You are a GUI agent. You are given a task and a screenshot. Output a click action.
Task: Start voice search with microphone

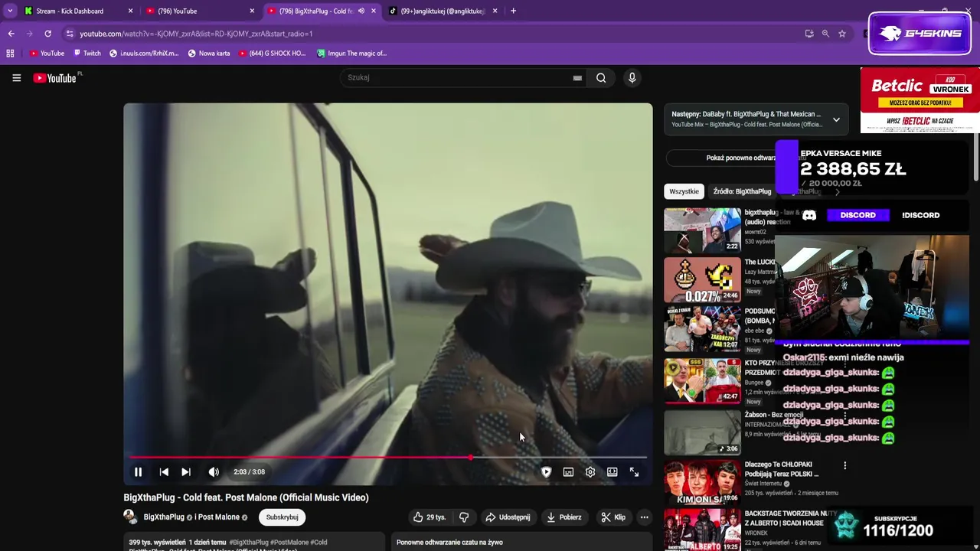point(632,77)
